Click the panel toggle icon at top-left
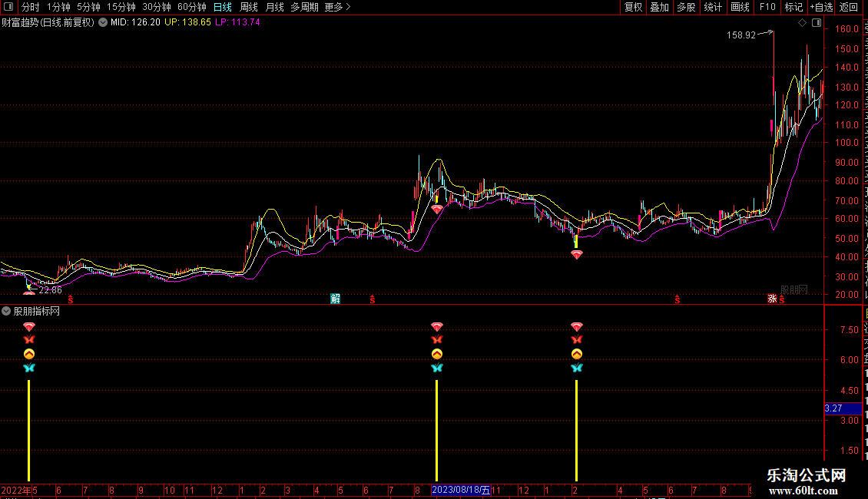 (8, 7)
